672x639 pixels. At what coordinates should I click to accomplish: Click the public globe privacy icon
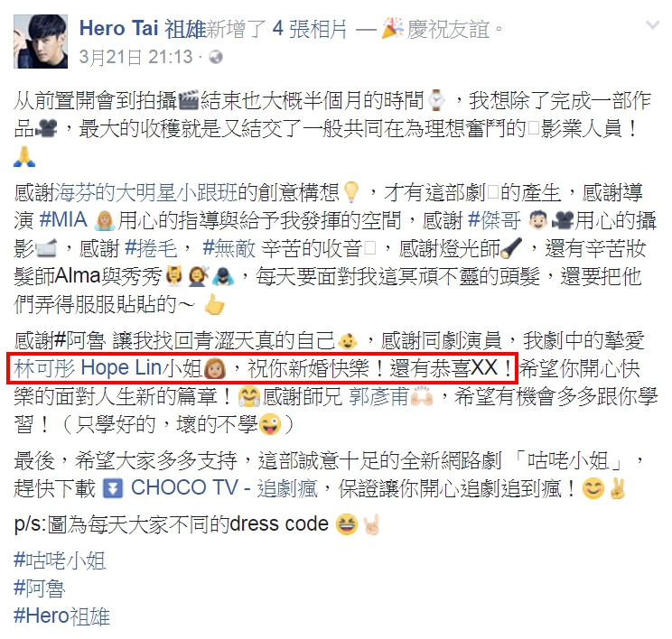(216, 57)
